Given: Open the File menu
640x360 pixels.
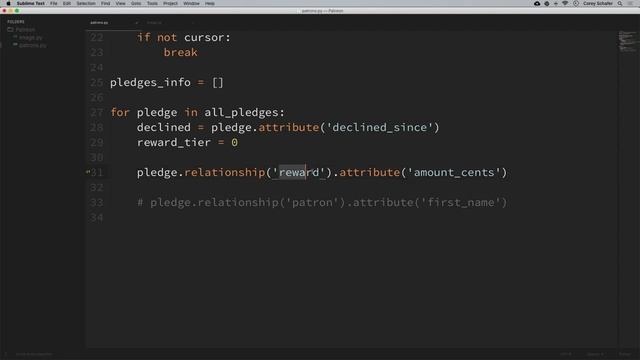Looking at the screenshot, I should click(x=53, y=3).
